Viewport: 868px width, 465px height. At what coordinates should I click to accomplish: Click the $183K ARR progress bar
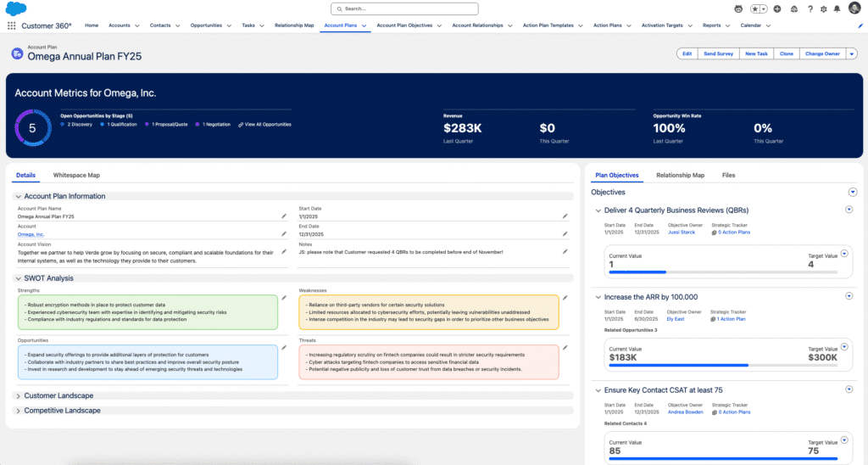tap(723, 365)
